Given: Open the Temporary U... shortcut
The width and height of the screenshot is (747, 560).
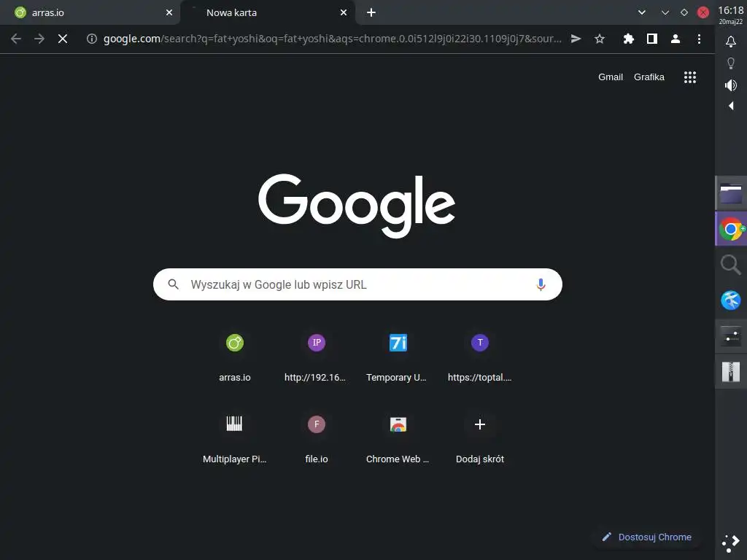Looking at the screenshot, I should pyautogui.click(x=398, y=357).
